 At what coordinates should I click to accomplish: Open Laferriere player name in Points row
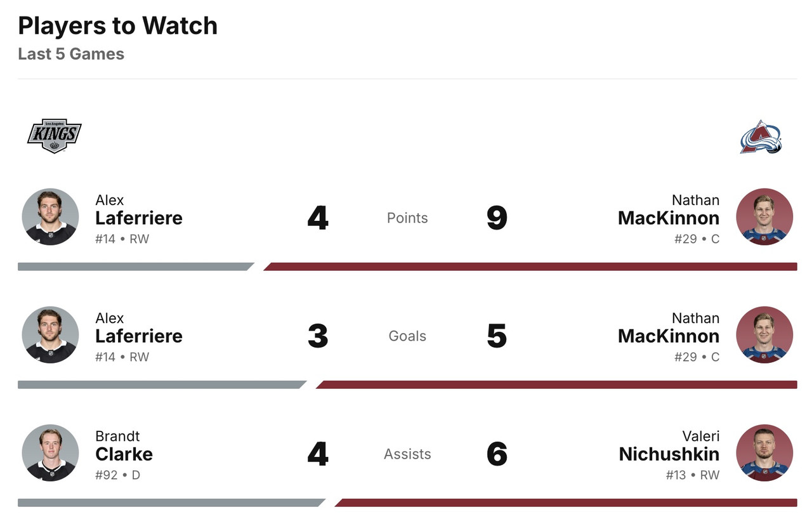coord(138,218)
